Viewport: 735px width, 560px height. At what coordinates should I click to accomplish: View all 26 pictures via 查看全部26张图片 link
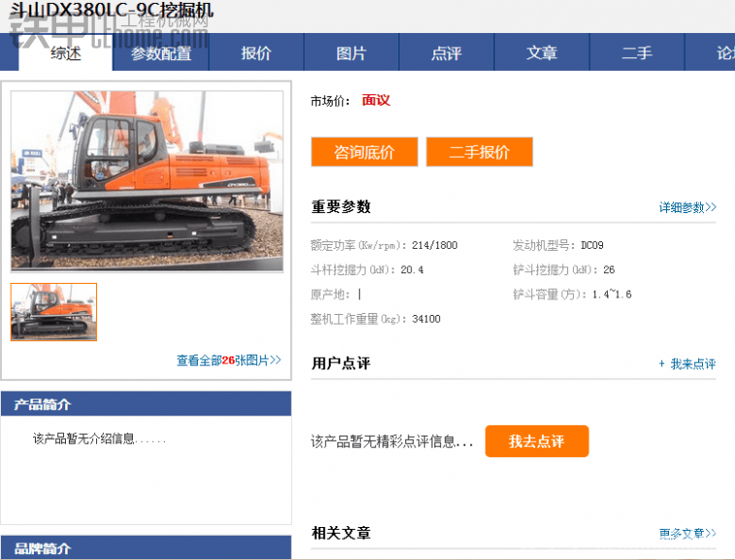[x=229, y=360]
